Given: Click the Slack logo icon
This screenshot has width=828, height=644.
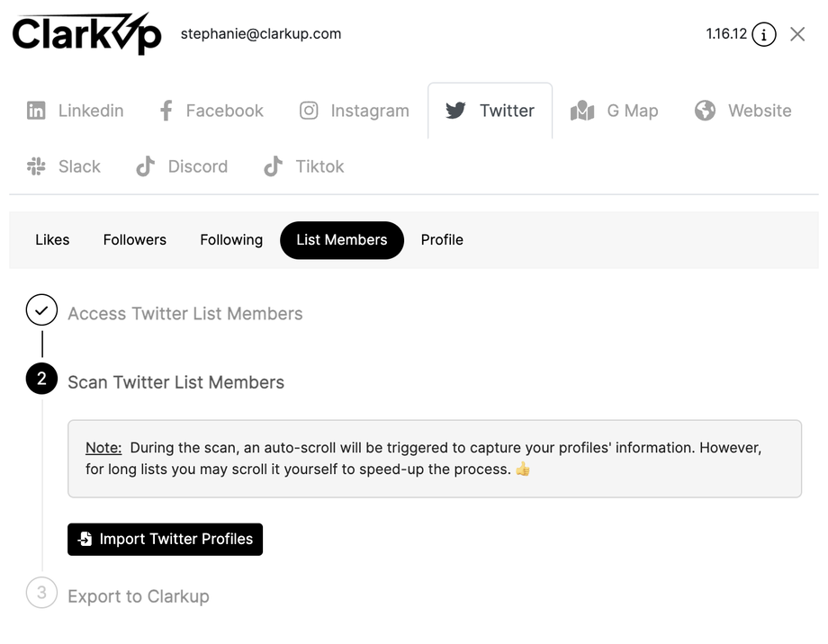Looking at the screenshot, I should tap(36, 166).
